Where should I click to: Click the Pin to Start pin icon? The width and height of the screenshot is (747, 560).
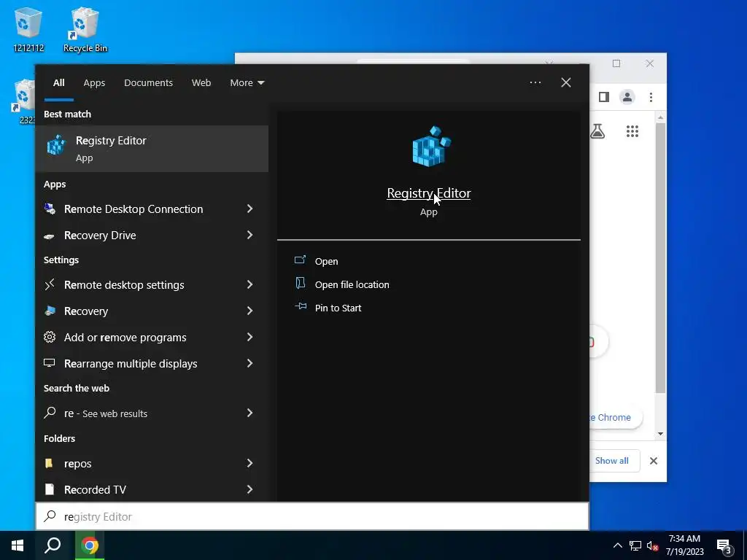(301, 306)
